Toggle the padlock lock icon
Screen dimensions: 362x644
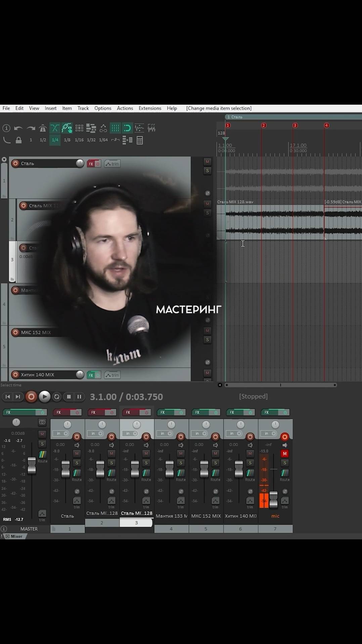(19, 140)
